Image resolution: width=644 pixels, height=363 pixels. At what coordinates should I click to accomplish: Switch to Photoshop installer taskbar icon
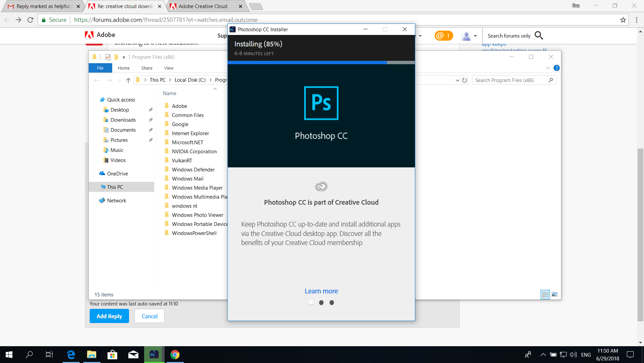coord(154,355)
